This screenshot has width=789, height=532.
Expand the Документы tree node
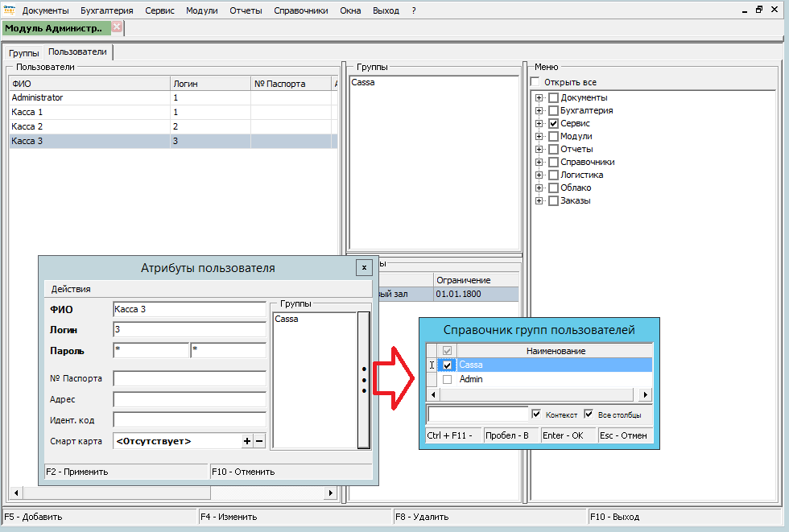coord(539,98)
